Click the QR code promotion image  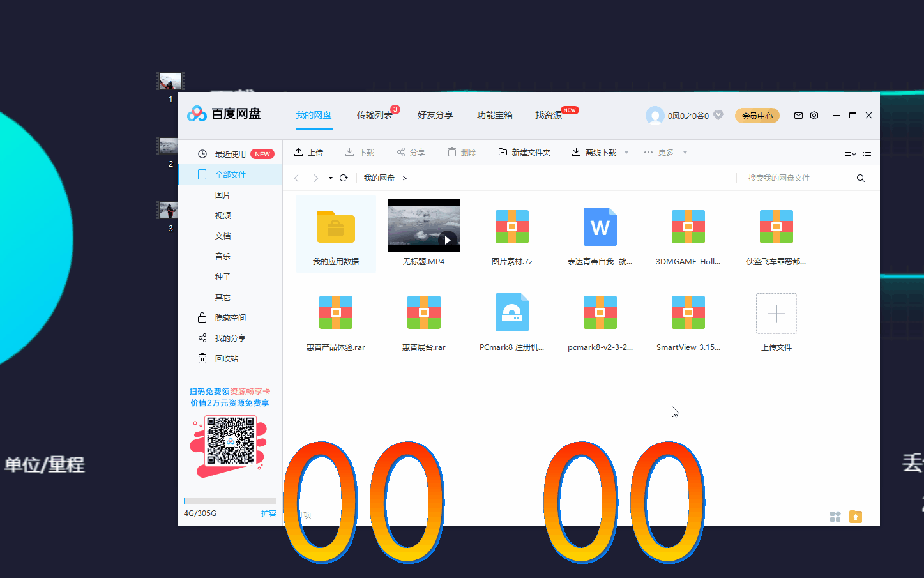click(x=231, y=441)
